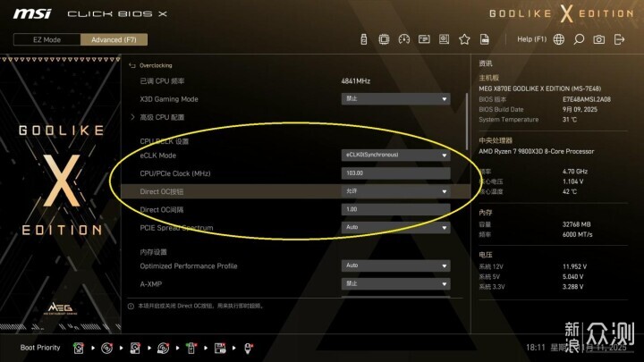
Task: Click the info icon beside the help description
Action: click(131, 307)
